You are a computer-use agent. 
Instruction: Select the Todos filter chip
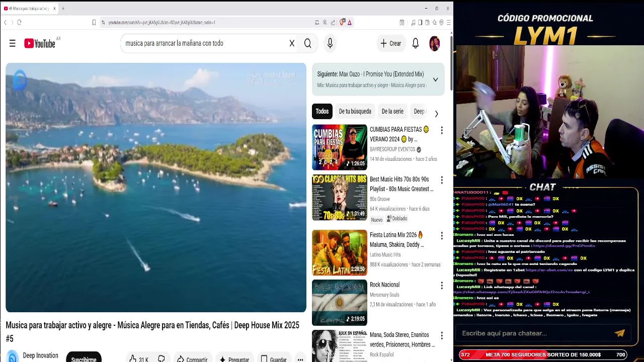[322, 112]
